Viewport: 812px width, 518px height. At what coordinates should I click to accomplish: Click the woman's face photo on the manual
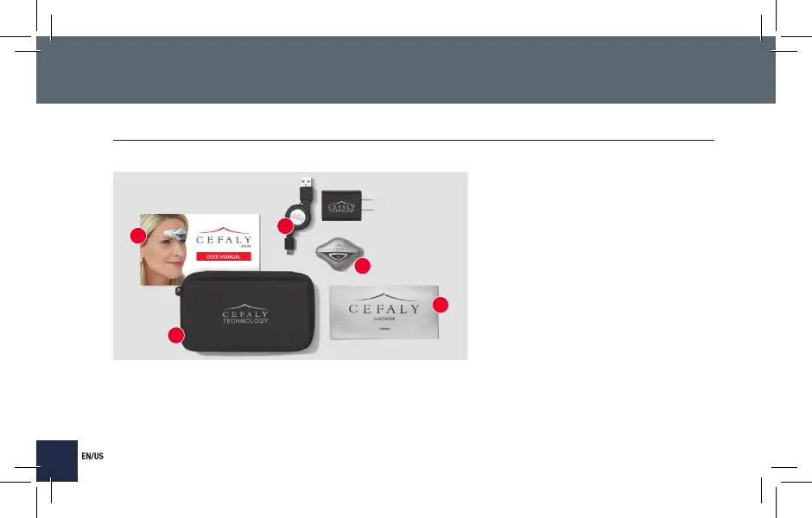[x=163, y=250]
